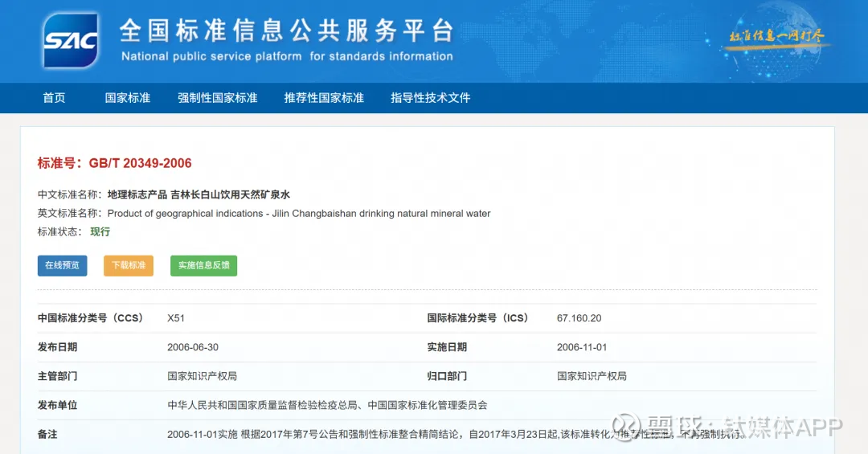This screenshot has height=454, width=868.
Task: Click the 标准信息一网打尽 banner slogan
Action: pyautogui.click(x=776, y=36)
